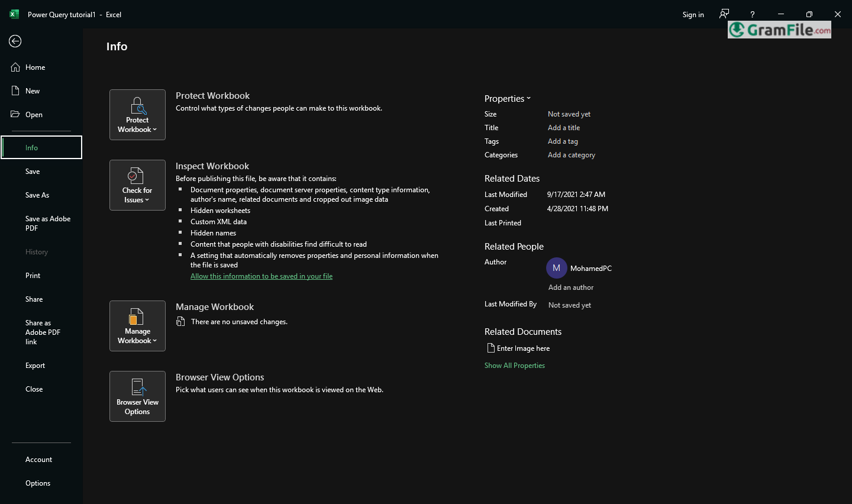Screen dimensions: 852x504
Task: Click the Open folder icon
Action: (15, 114)
